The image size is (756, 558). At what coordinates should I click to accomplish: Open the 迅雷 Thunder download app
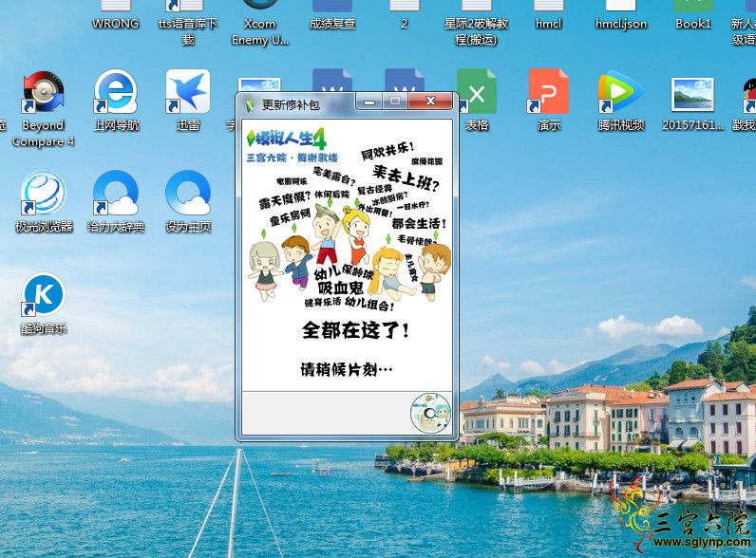[x=188, y=101]
